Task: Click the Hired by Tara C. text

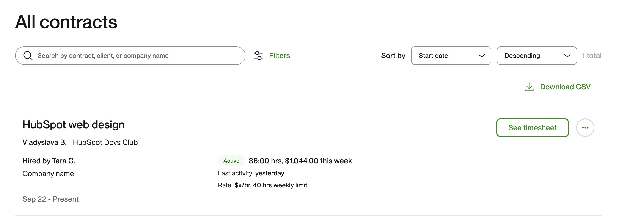Action: [x=49, y=161]
